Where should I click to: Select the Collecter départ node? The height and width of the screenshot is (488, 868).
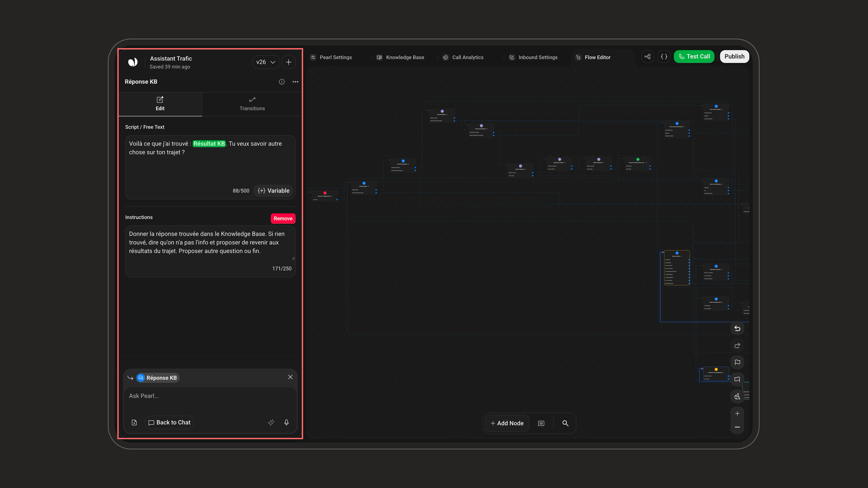click(x=364, y=188)
